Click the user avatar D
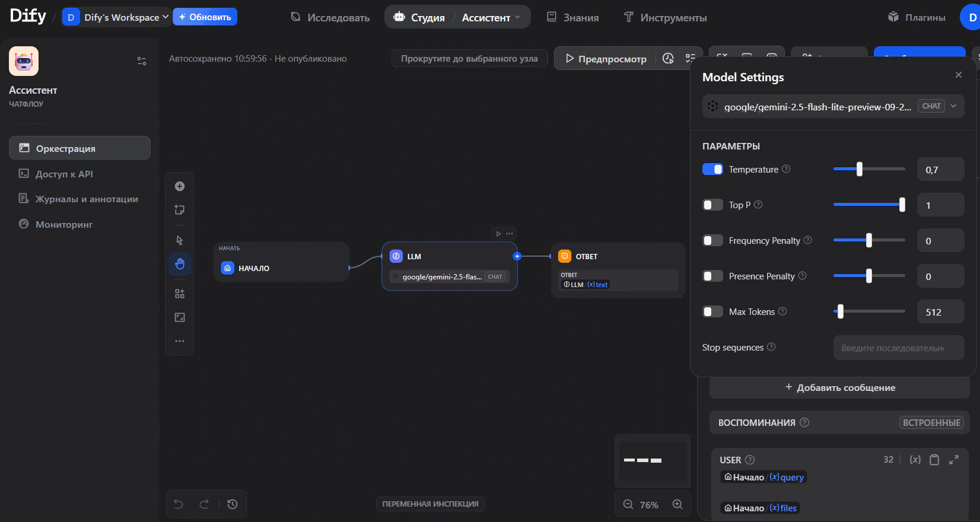Image resolution: width=980 pixels, height=522 pixels. pyautogui.click(x=972, y=17)
